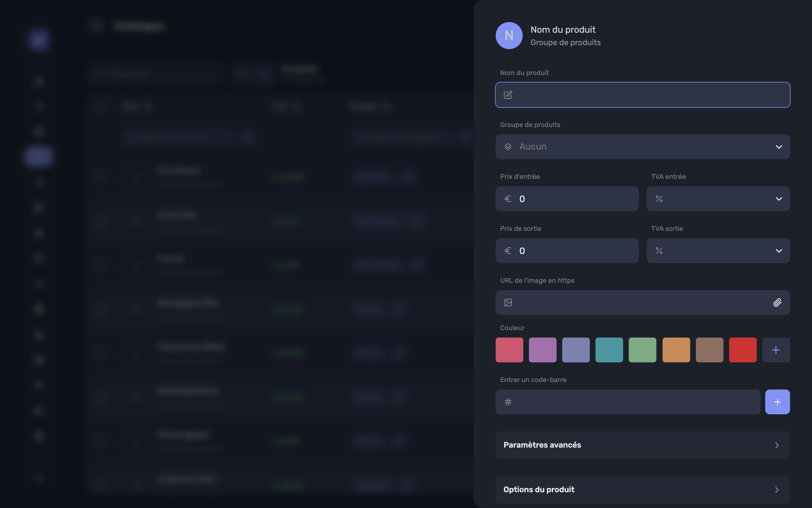Add barcode with the blue plus button

tap(777, 402)
